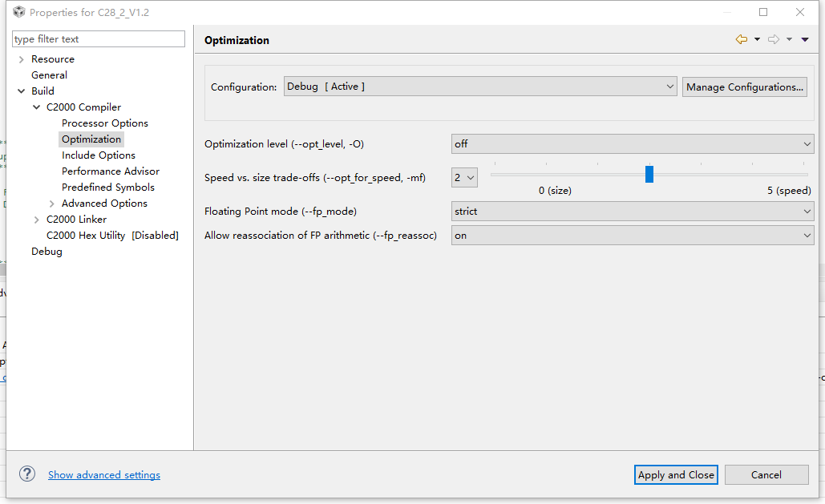
Task: Open the view menu triangle icon
Action: (x=804, y=40)
